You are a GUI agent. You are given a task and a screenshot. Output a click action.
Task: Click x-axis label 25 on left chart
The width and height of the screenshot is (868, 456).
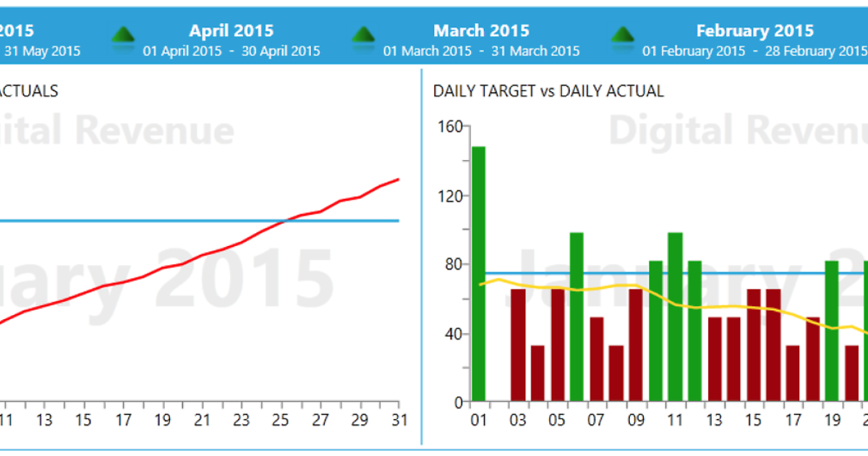[280, 420]
